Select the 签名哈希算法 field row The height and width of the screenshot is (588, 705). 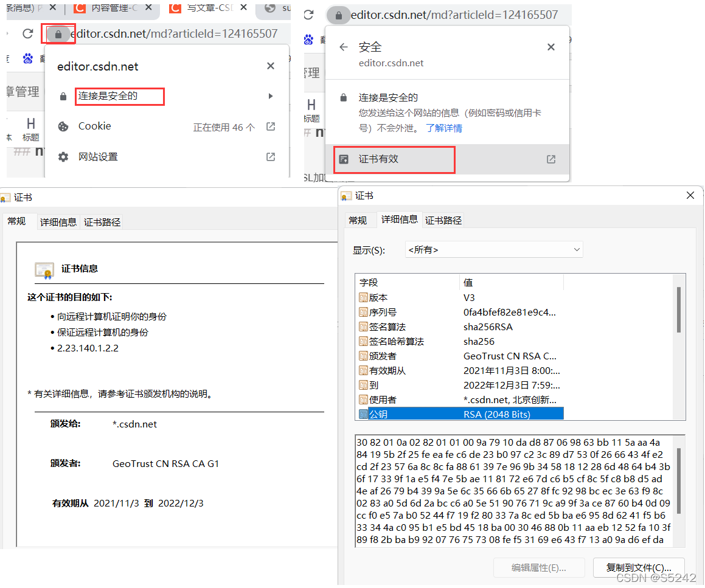pyautogui.click(x=460, y=341)
